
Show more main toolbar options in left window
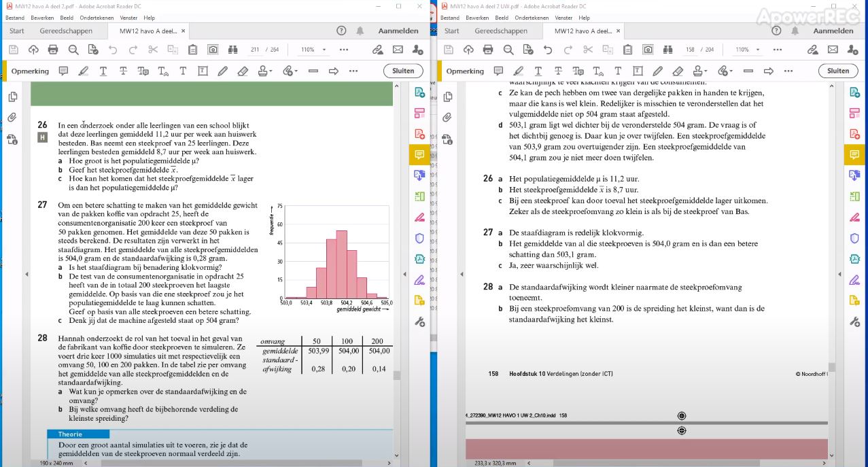tap(344, 50)
